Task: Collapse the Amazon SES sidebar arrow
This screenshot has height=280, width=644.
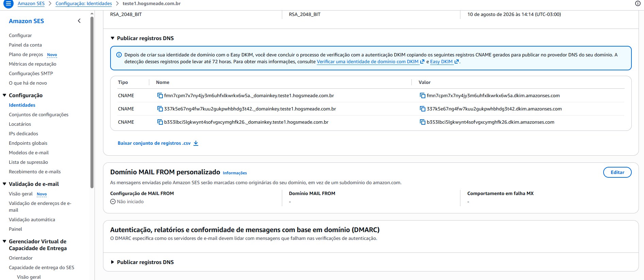Action: pos(79,21)
